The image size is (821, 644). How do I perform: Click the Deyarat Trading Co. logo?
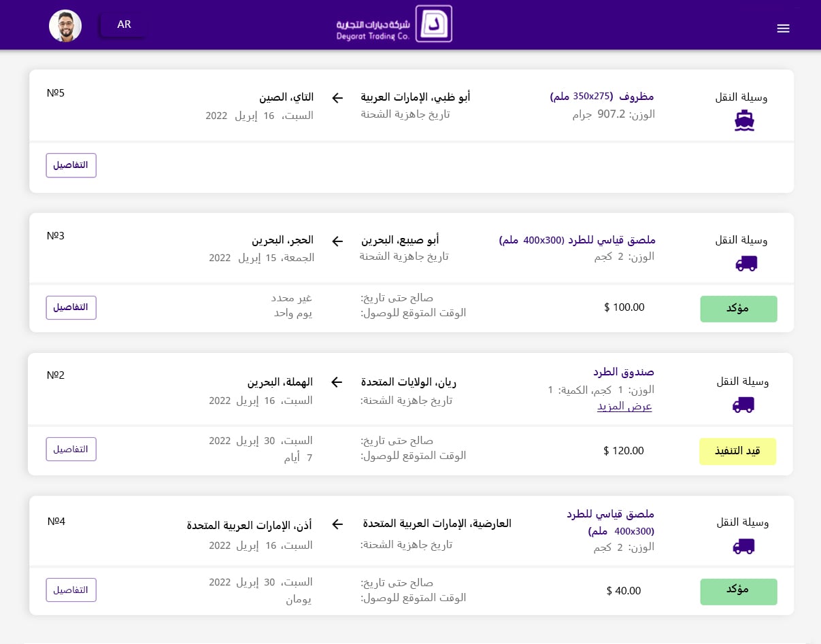click(x=395, y=24)
